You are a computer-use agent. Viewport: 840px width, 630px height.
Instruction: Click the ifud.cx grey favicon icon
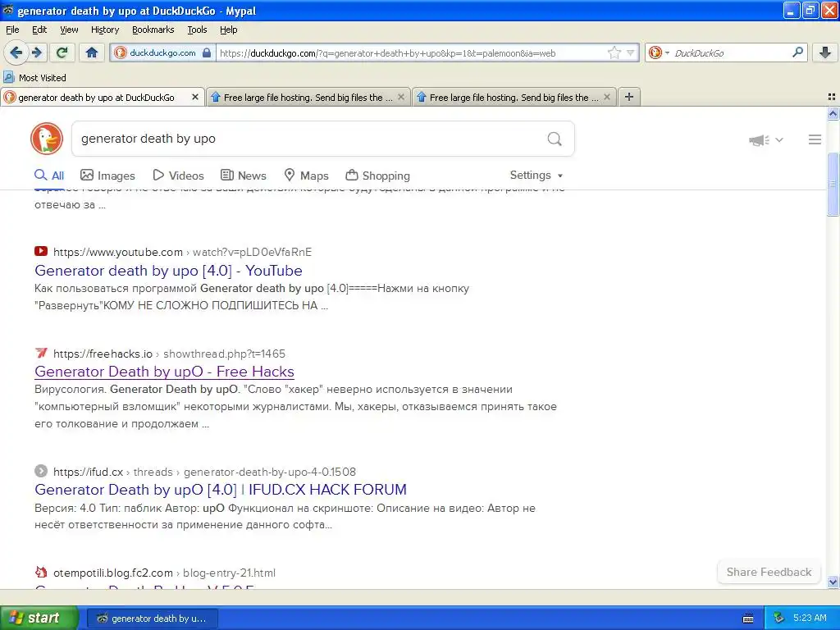pyautogui.click(x=41, y=471)
